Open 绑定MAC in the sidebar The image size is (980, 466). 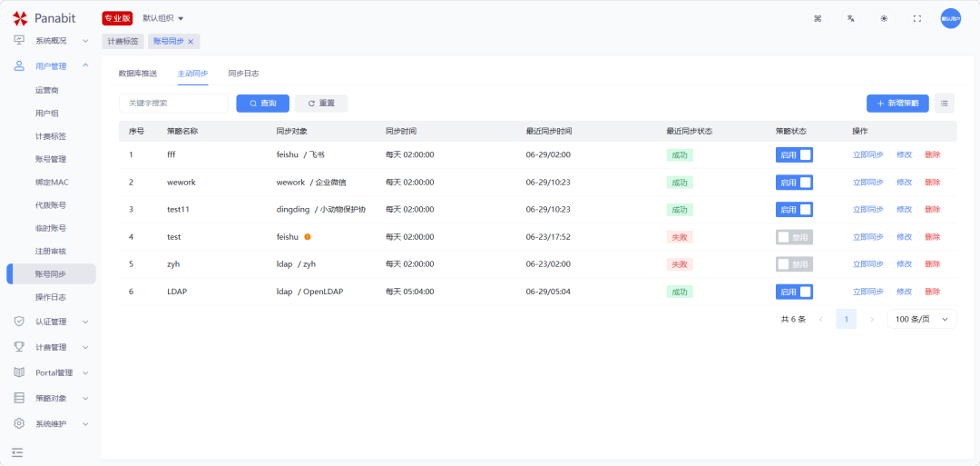tap(52, 182)
